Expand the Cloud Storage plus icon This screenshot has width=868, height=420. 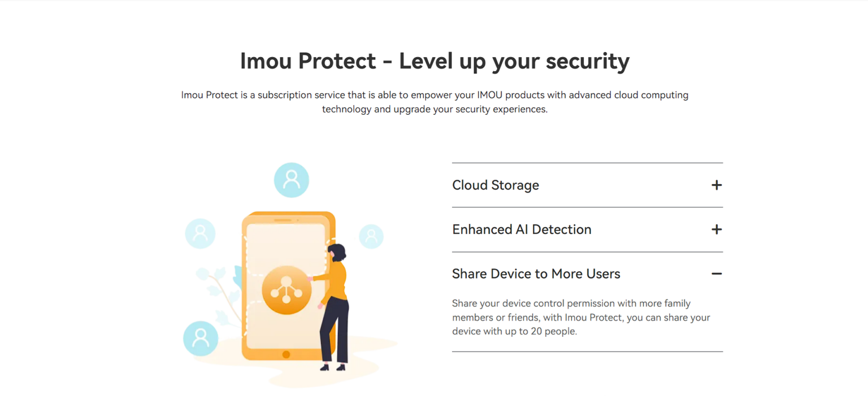pos(717,185)
